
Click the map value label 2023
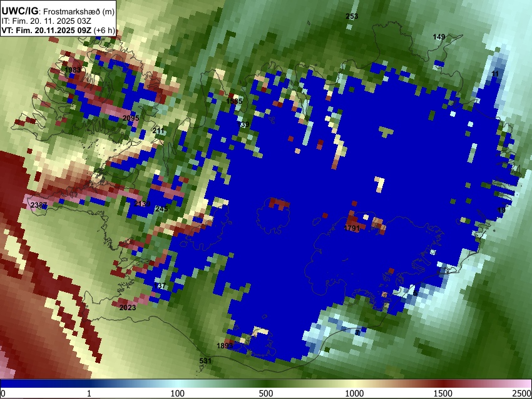click(x=128, y=308)
